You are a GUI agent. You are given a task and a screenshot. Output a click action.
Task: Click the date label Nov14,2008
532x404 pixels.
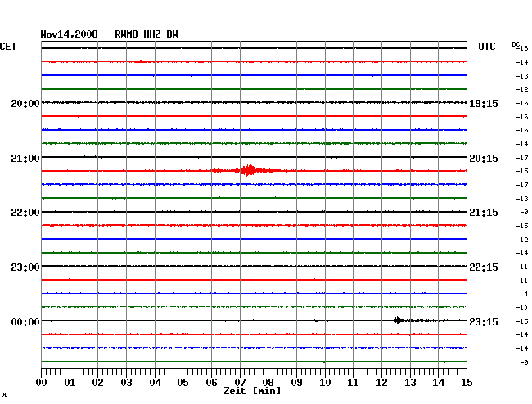(70, 34)
